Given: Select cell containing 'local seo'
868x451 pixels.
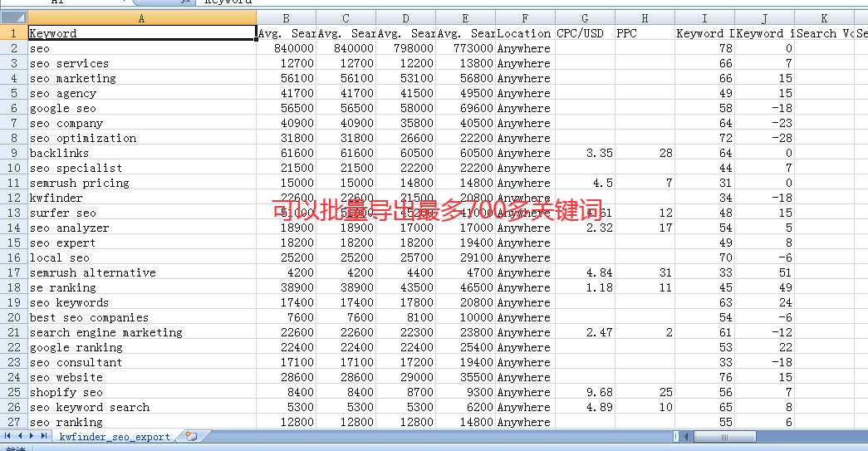Looking at the screenshot, I should pyautogui.click(x=142, y=257).
